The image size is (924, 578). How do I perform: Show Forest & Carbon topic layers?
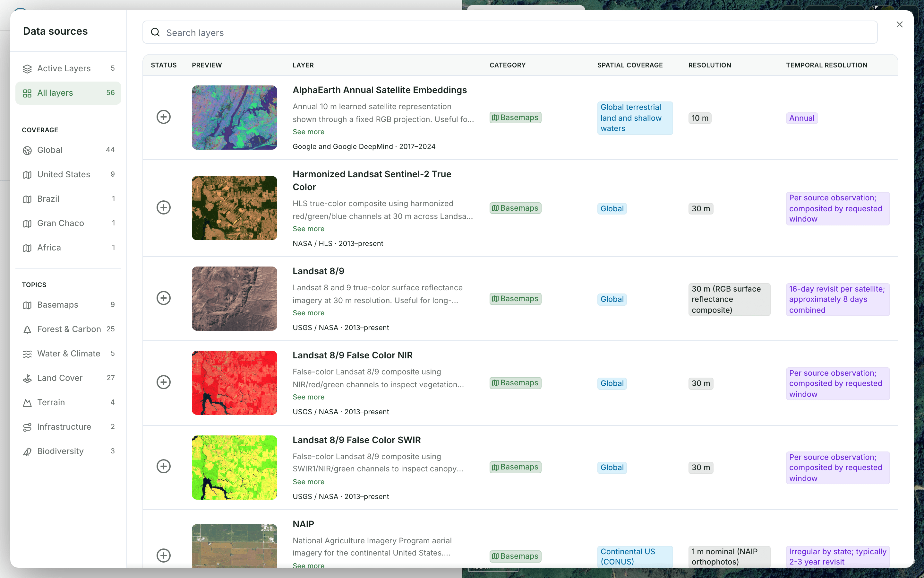[x=68, y=329]
